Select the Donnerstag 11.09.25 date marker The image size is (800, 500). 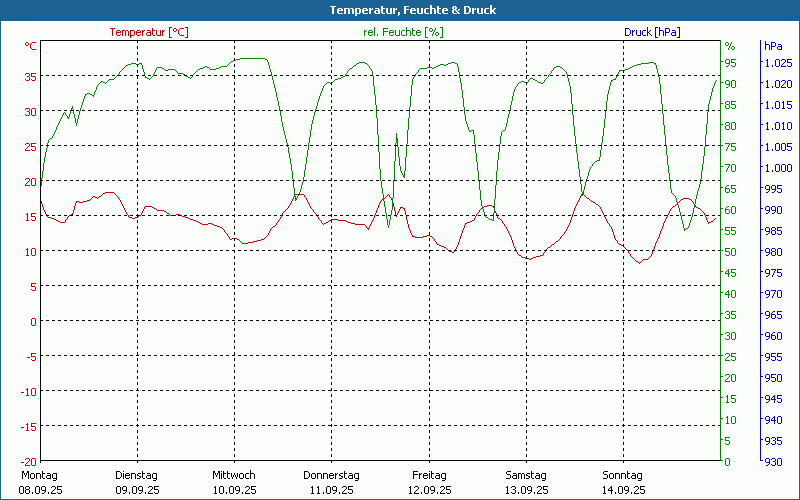point(331,482)
